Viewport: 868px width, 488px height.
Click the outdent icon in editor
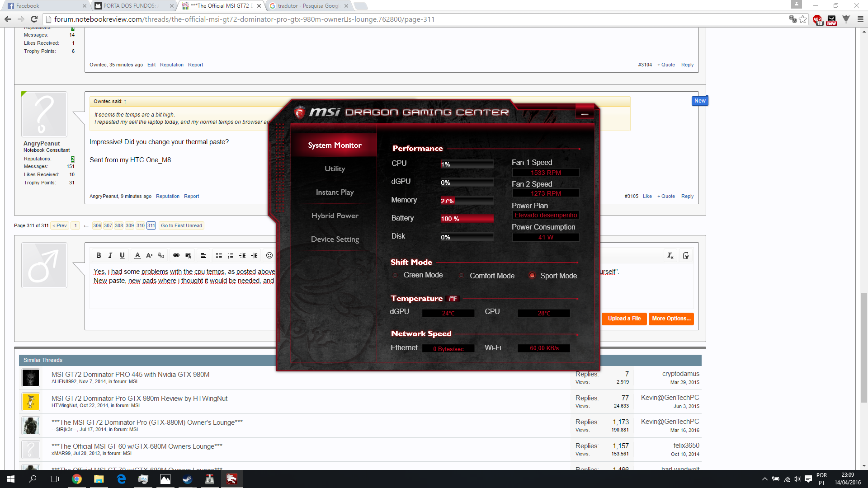(242, 256)
